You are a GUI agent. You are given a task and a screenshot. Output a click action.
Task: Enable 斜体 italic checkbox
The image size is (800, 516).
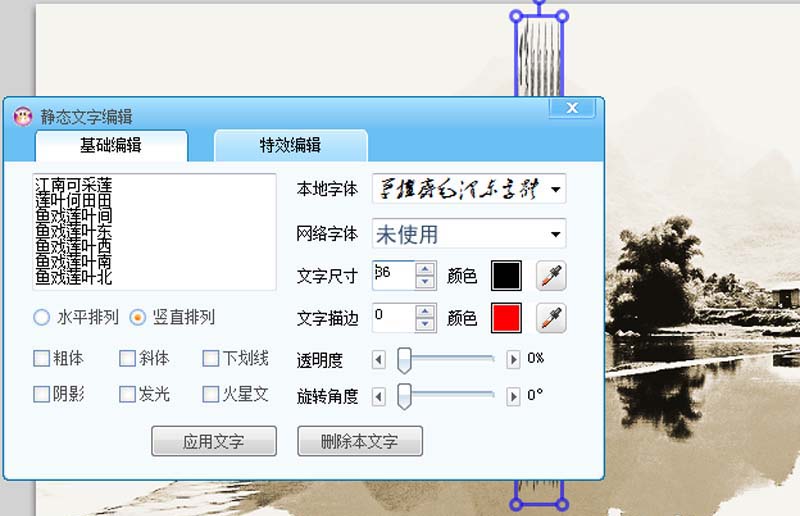coord(127,358)
